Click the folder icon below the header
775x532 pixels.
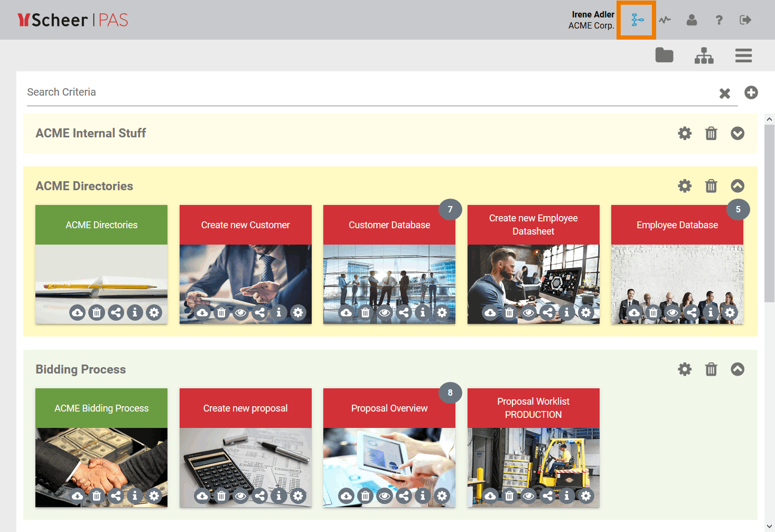click(664, 55)
